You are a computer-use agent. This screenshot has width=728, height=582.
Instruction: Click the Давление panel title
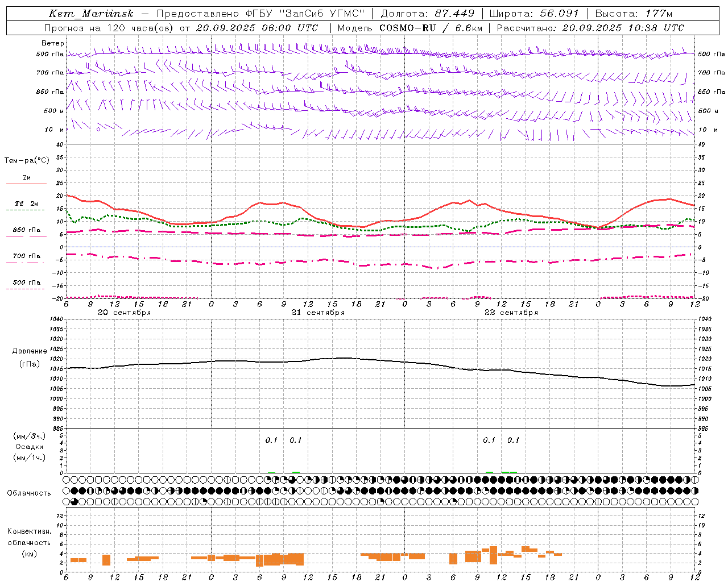click(30, 351)
